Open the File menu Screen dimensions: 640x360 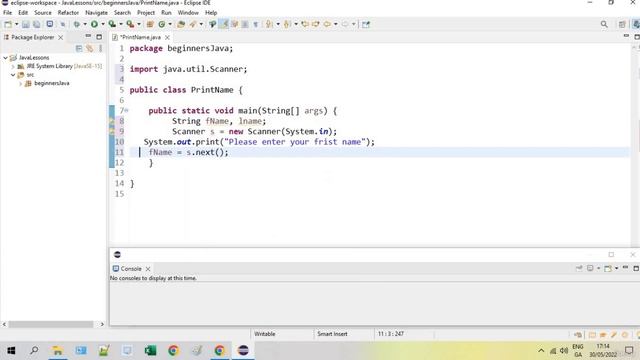pyautogui.click(x=8, y=13)
